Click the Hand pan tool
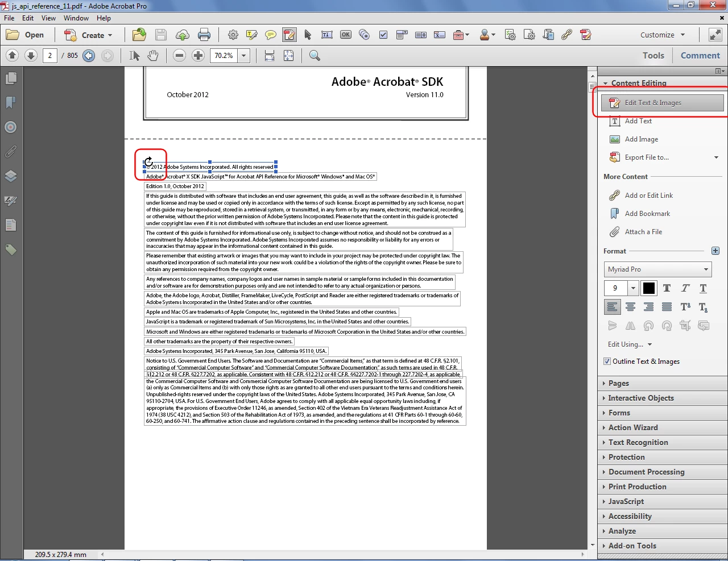 click(x=152, y=56)
